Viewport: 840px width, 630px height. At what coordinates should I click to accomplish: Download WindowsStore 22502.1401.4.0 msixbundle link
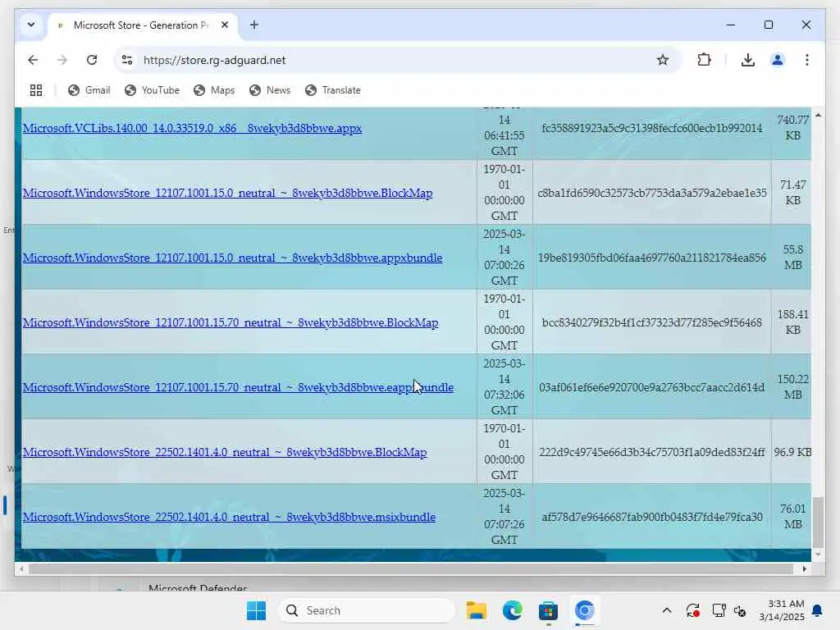(x=229, y=517)
